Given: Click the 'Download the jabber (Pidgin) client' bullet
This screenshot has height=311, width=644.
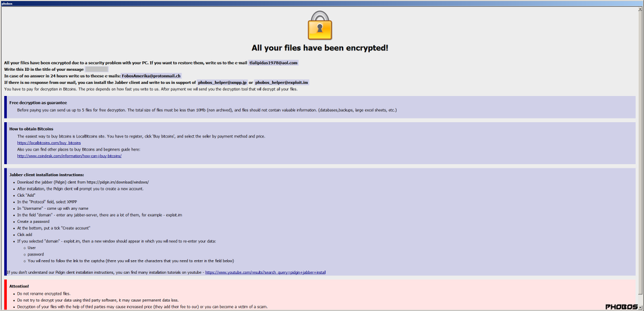Looking at the screenshot, I should pyautogui.click(x=83, y=182).
